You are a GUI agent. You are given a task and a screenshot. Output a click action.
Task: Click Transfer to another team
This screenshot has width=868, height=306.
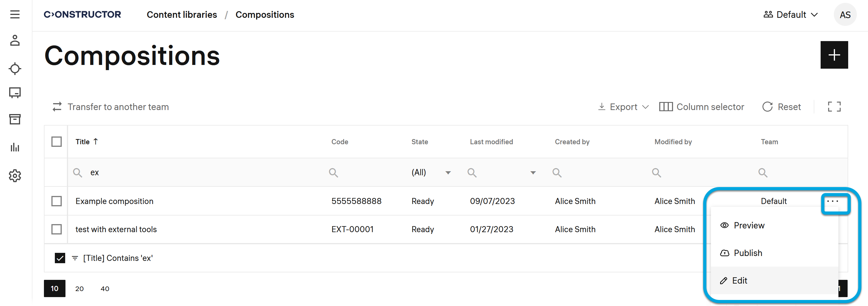(111, 107)
